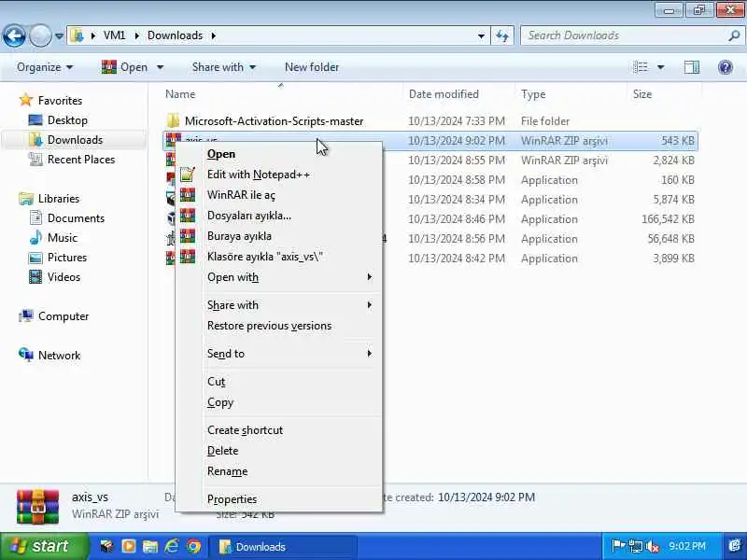The width and height of the screenshot is (747, 560).
Task: Expand the Open with submenu
Action: [278, 277]
